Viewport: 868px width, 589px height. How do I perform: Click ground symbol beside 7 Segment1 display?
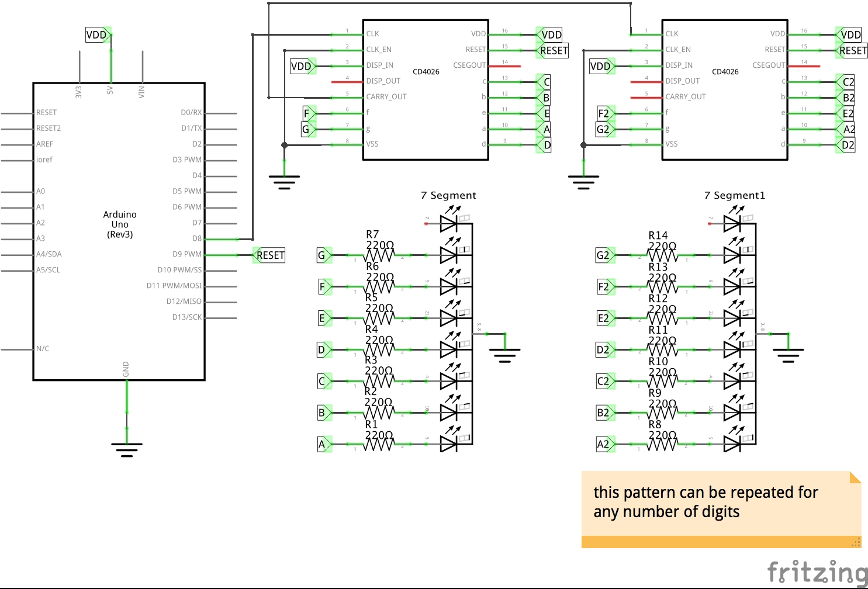pos(789,355)
